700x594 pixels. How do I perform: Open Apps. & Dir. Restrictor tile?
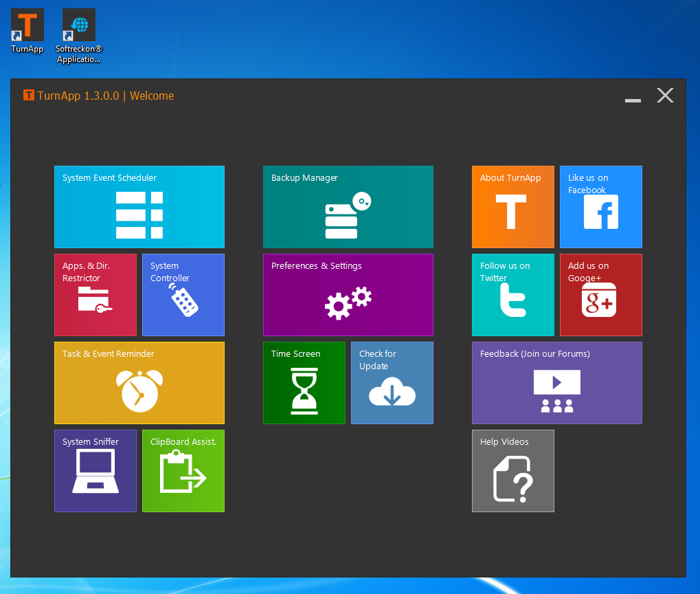click(95, 294)
